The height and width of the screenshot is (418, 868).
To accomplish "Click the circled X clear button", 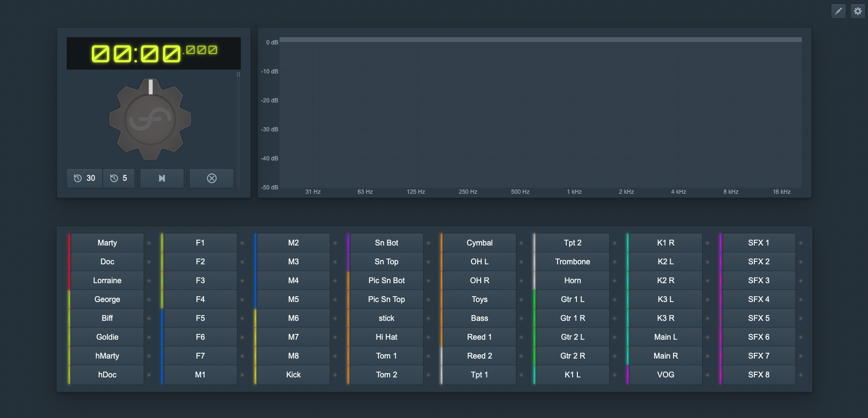I will [x=211, y=178].
